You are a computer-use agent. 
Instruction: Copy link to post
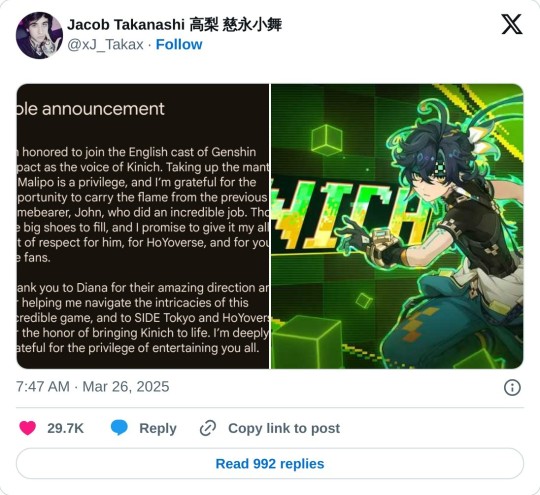click(x=284, y=428)
